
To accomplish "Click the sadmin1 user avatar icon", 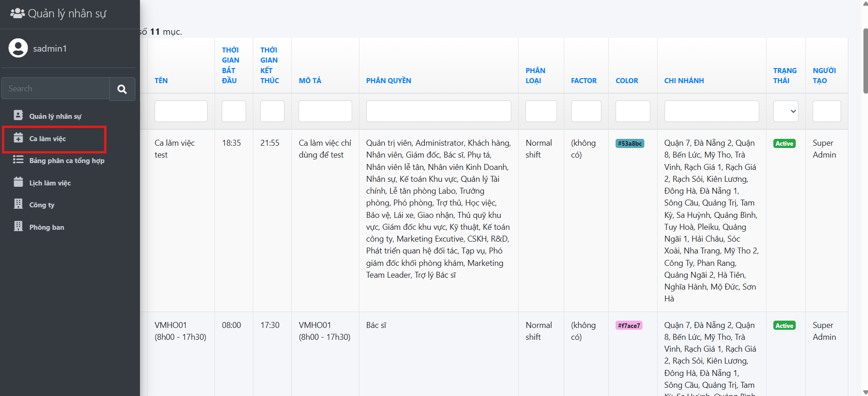I will click(18, 48).
